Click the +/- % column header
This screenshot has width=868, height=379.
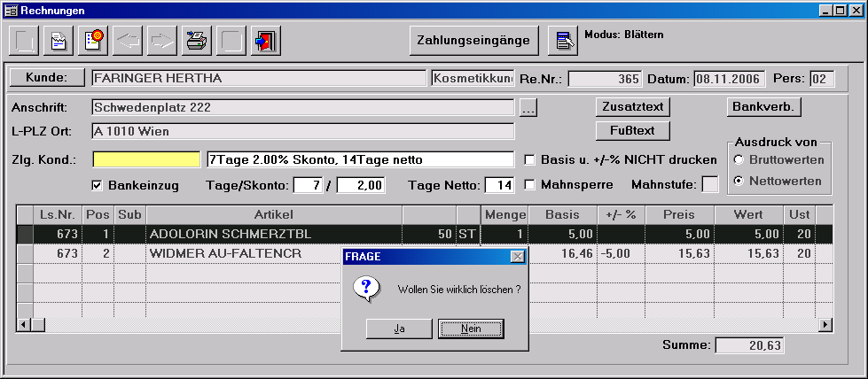pos(621,214)
